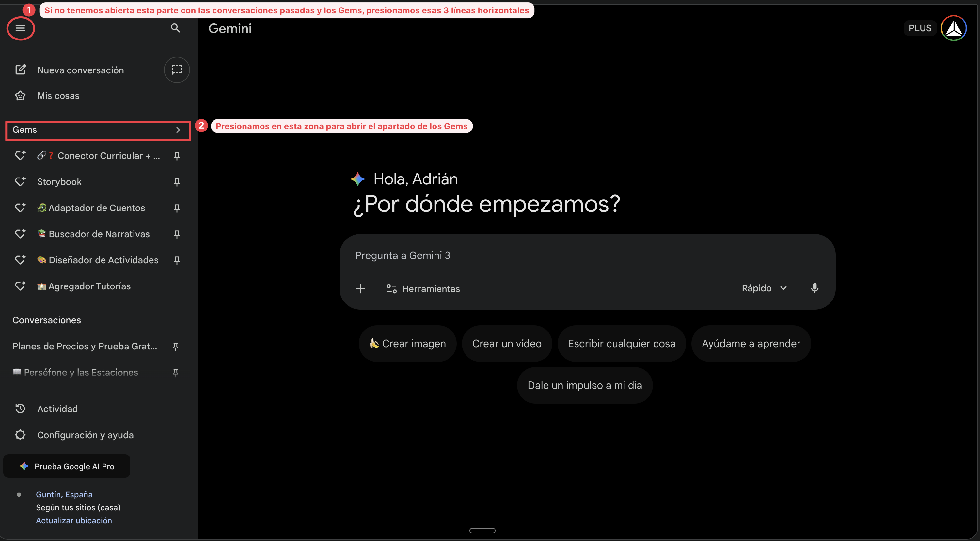
Task: Unpin the Planes de Precios conversation
Action: coord(175,346)
